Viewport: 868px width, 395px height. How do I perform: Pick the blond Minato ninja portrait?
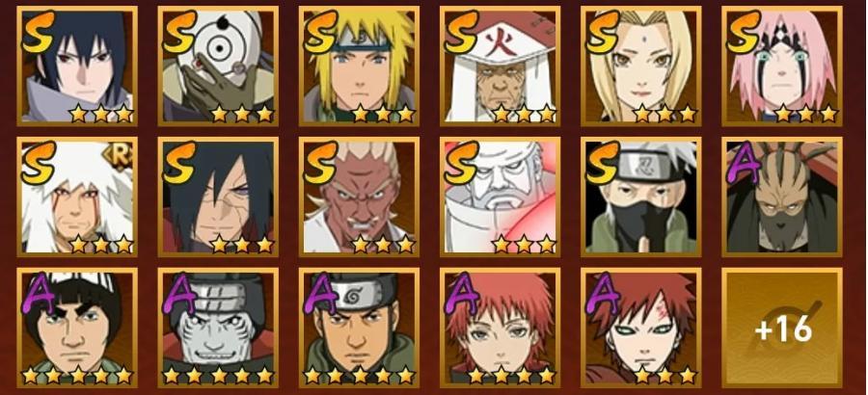tap(360, 66)
